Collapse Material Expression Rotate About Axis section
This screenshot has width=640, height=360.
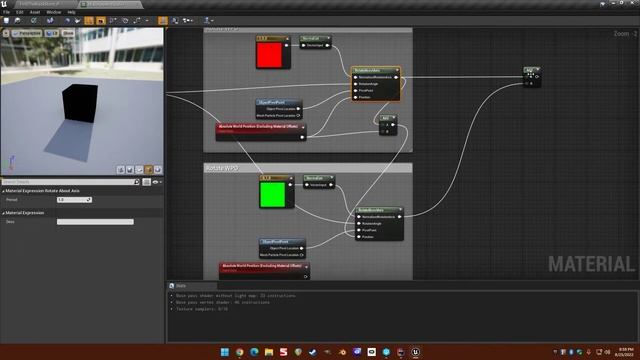pyautogui.click(x=4, y=191)
